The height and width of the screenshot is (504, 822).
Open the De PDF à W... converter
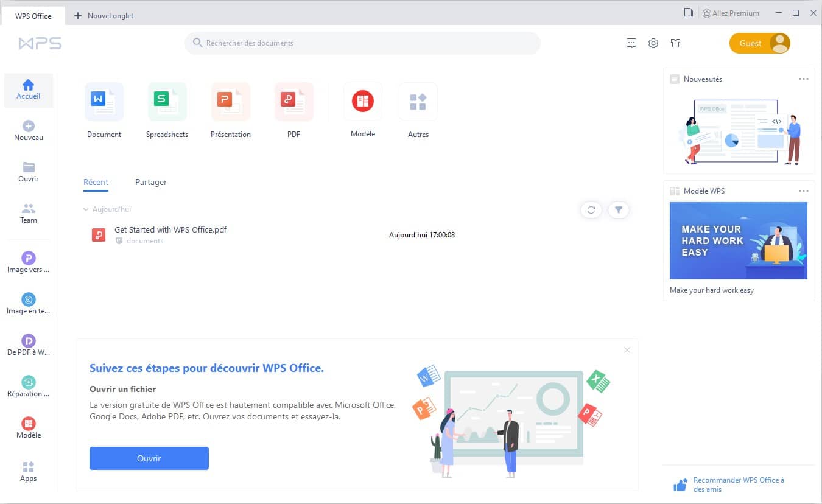tap(29, 341)
